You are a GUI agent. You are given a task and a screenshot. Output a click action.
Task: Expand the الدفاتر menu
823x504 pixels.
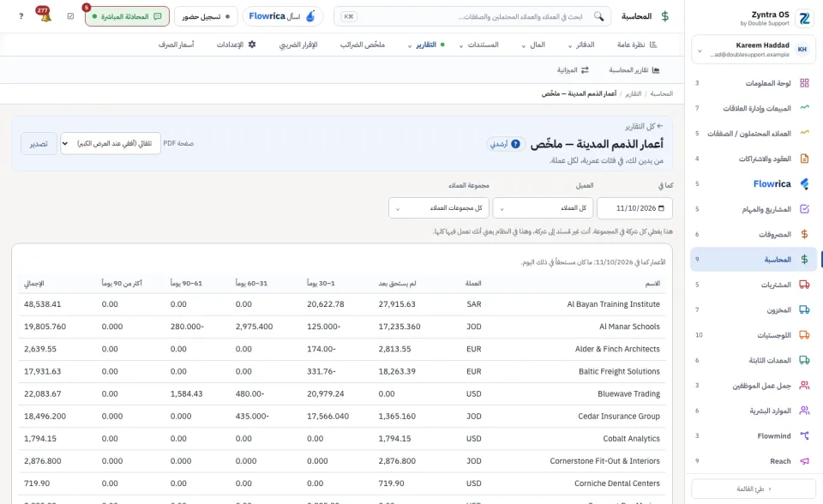coord(581,45)
